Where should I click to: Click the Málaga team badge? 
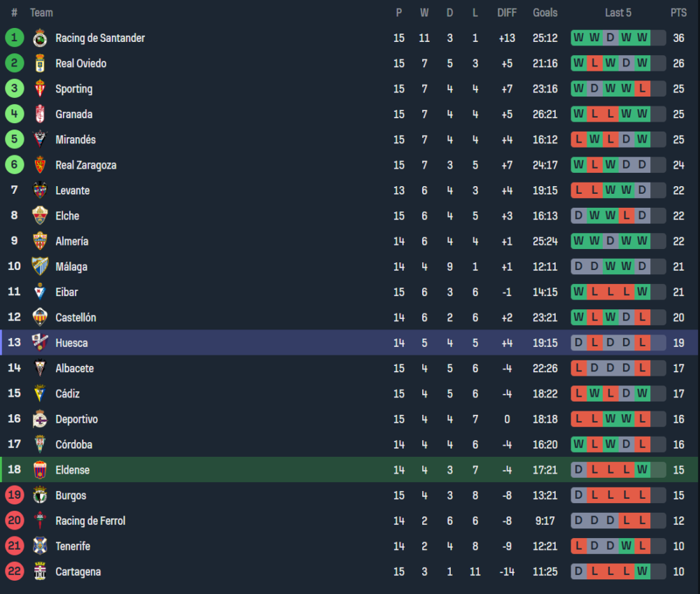(40, 267)
